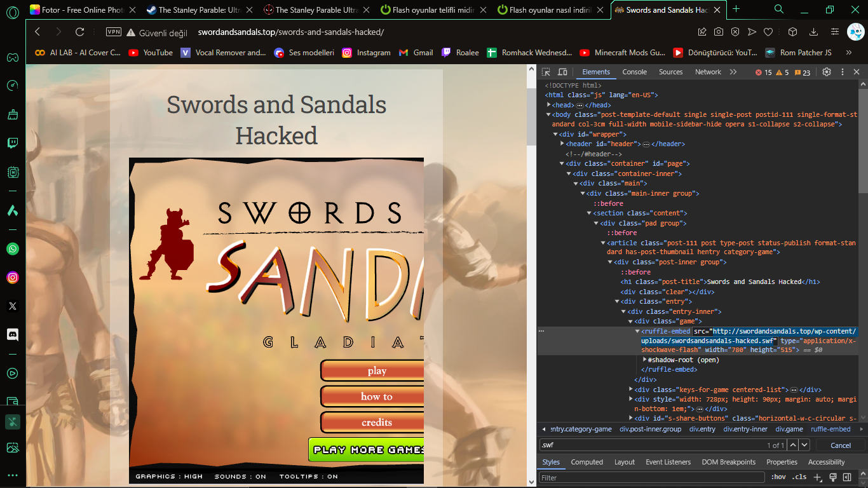This screenshot has height=488, width=868.
Task: Open X (Twitter) in the sidebar
Action: [13, 306]
